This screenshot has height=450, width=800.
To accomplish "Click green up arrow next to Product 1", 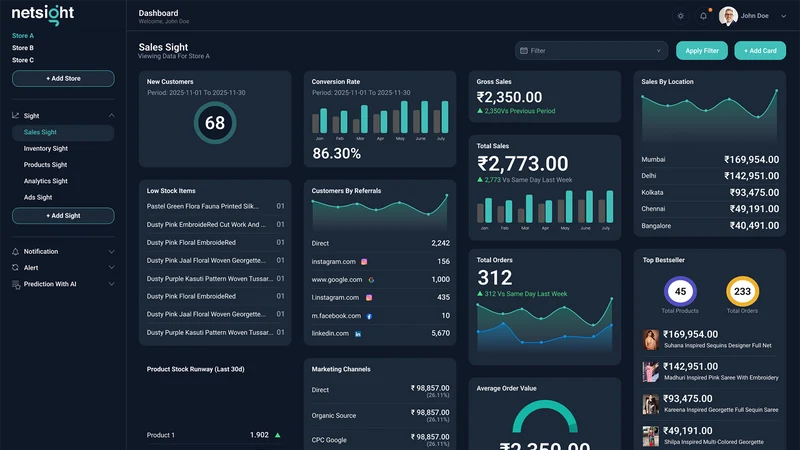I will point(278,435).
